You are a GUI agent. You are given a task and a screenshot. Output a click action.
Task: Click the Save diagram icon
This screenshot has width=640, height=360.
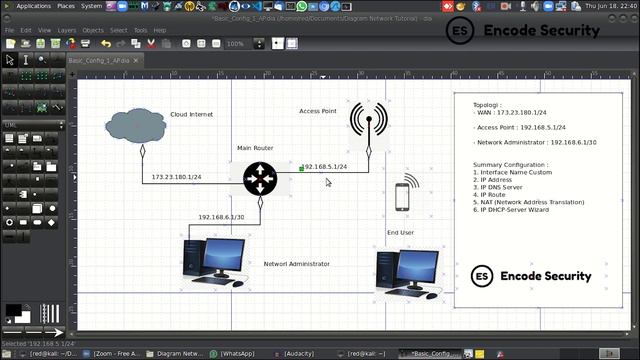pyautogui.click(x=40, y=44)
